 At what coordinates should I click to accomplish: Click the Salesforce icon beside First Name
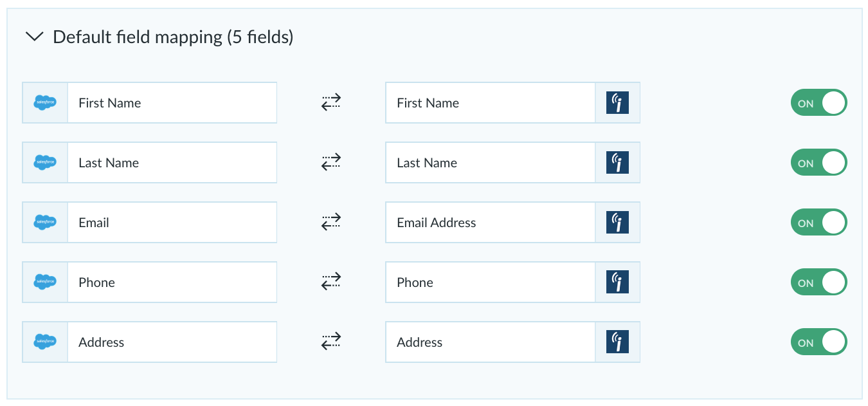pos(45,103)
